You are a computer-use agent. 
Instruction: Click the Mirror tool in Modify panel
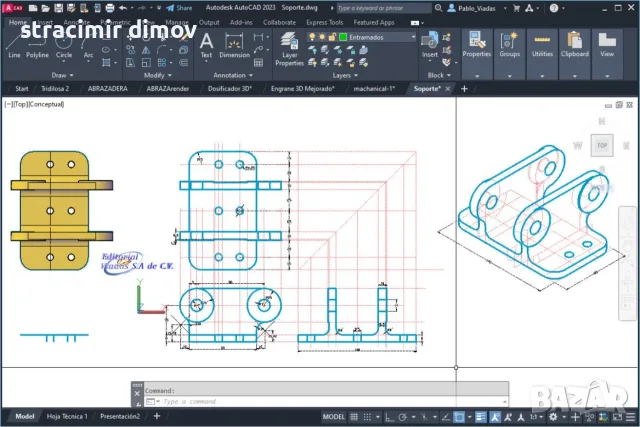point(146,50)
